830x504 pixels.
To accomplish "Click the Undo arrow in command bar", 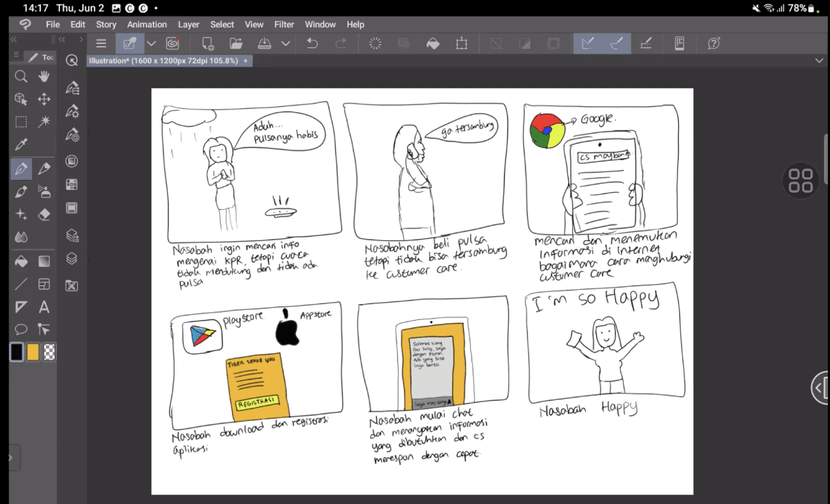I will click(312, 43).
